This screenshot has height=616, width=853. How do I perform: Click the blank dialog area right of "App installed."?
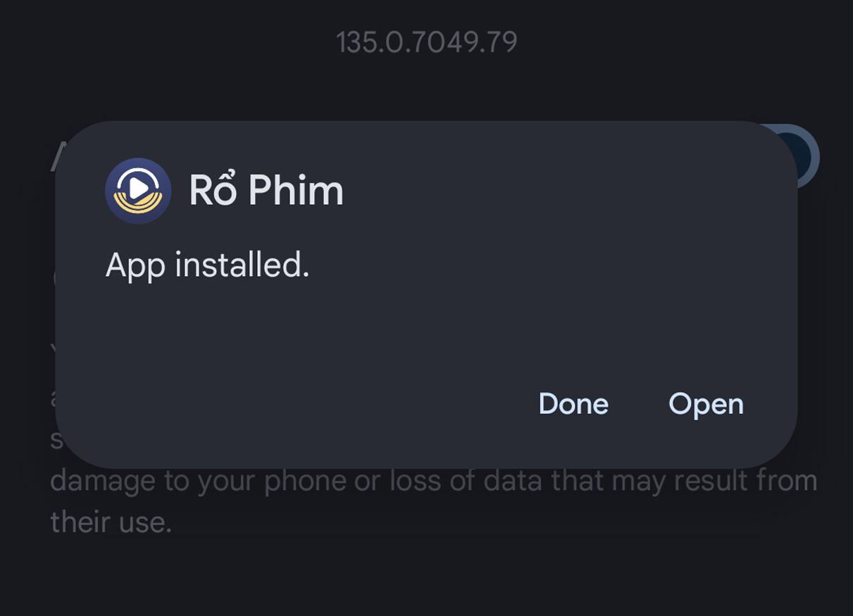click(x=549, y=267)
